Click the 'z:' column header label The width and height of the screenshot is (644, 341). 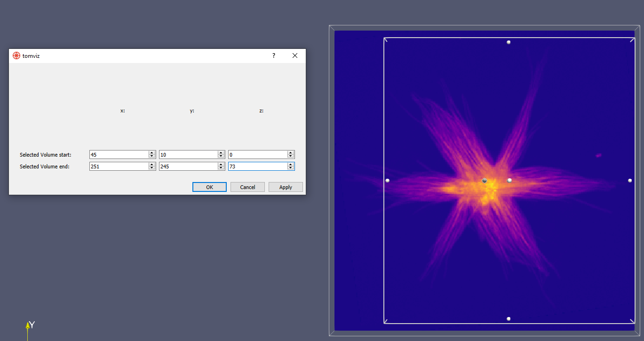click(x=262, y=111)
